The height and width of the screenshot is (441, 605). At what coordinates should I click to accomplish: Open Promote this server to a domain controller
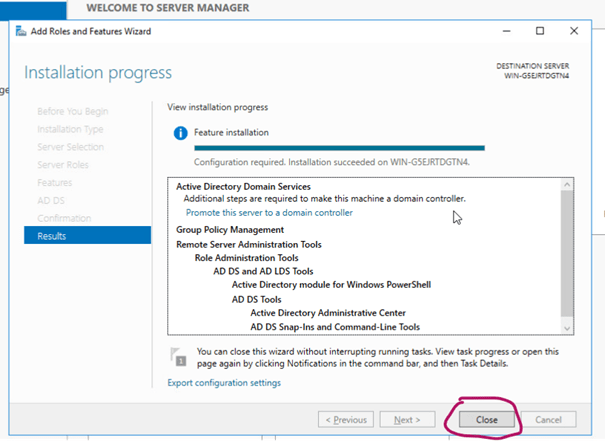coord(269,212)
